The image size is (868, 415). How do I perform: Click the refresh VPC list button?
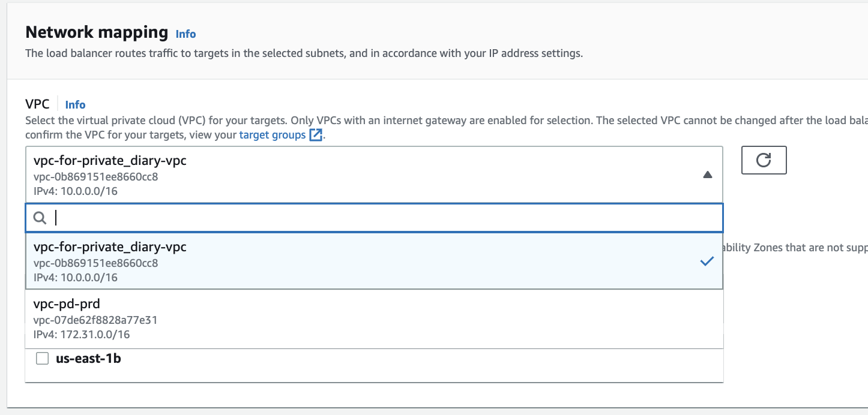pos(764,160)
